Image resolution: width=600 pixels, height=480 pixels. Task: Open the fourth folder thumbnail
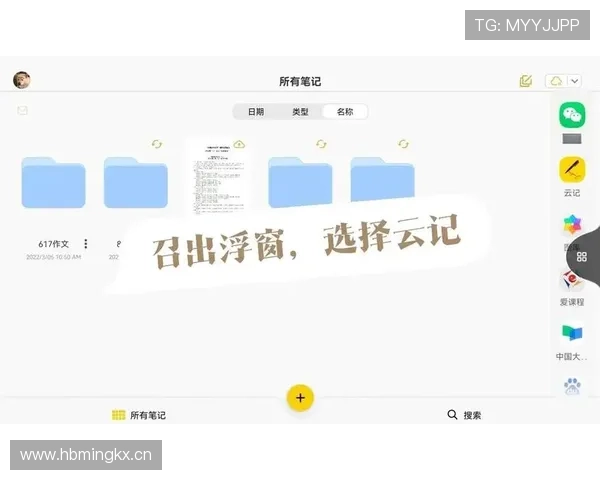300,182
